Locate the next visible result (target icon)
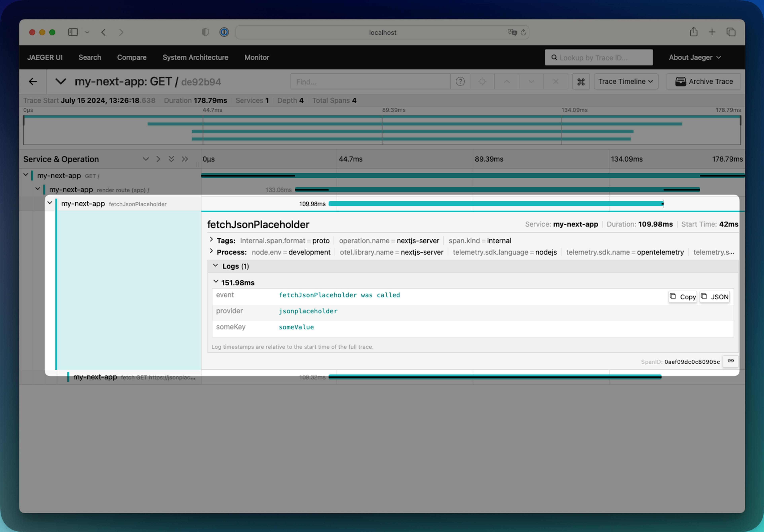Viewport: 764px width, 532px height. tap(482, 82)
